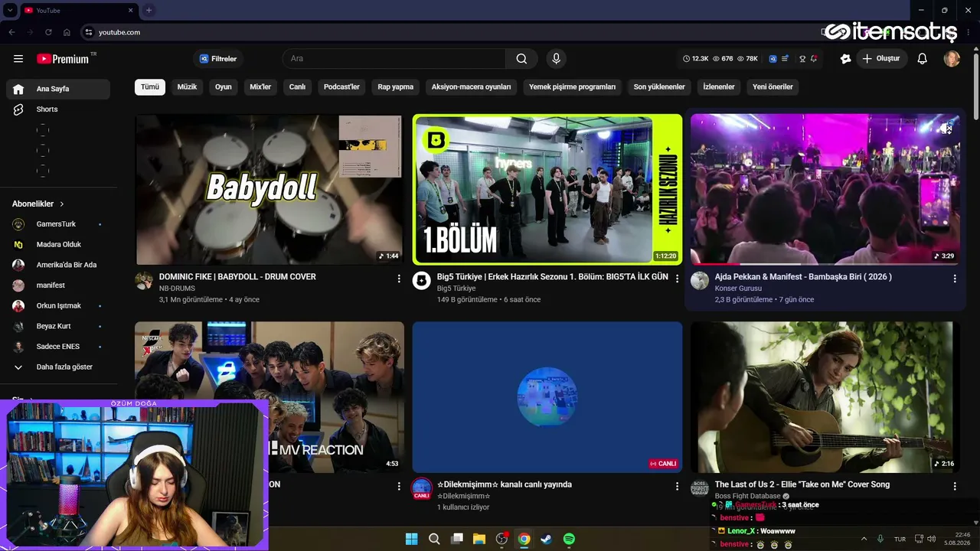Select the Rap yapma chip
The height and width of the screenshot is (551, 980).
pos(396,87)
